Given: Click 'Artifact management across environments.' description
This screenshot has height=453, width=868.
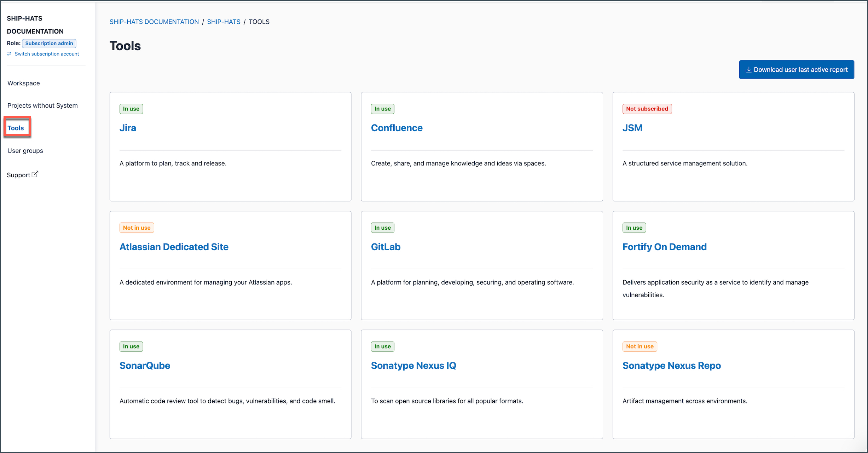Looking at the screenshot, I should click(x=685, y=401).
